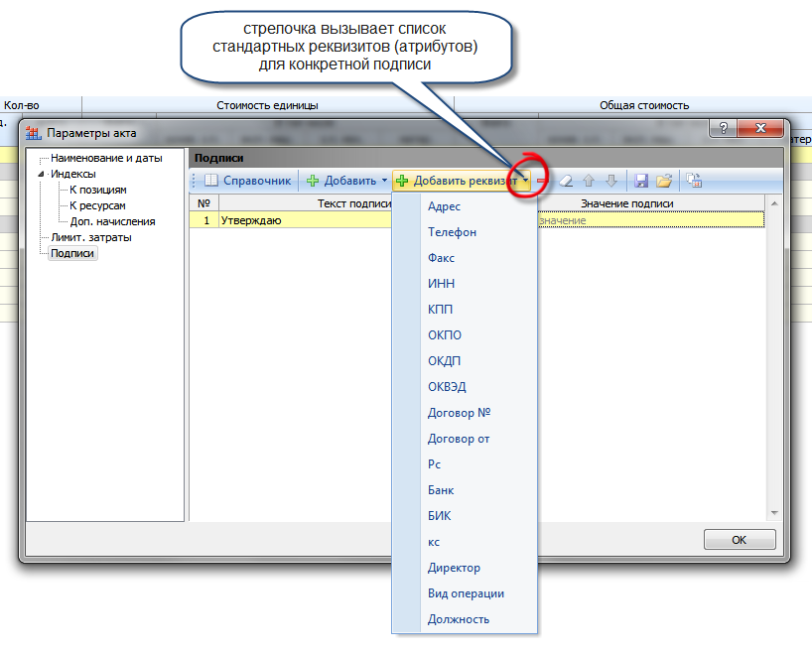The height and width of the screenshot is (655, 812).
Task: Click scrollbar down arrow in signatures list
Action: pos(774,513)
